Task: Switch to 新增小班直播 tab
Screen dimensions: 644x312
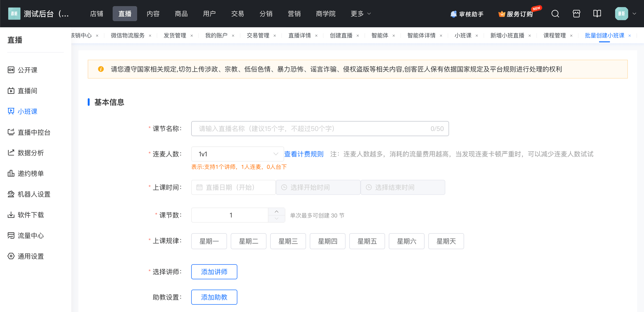Action: [x=507, y=36]
